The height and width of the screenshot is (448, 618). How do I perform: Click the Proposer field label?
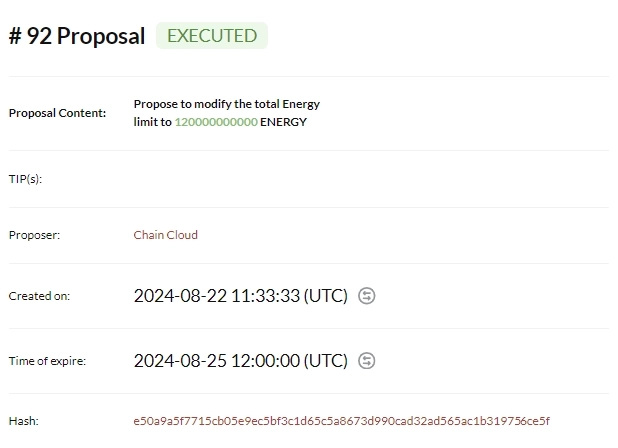34,235
